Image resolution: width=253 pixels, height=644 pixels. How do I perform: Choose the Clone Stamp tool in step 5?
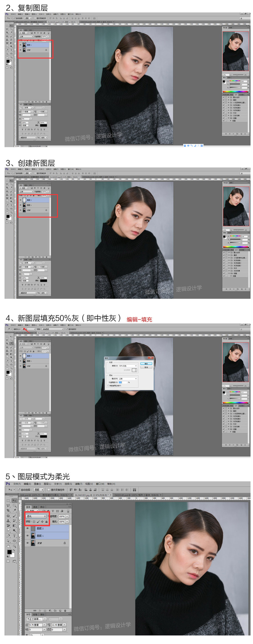click(8, 521)
